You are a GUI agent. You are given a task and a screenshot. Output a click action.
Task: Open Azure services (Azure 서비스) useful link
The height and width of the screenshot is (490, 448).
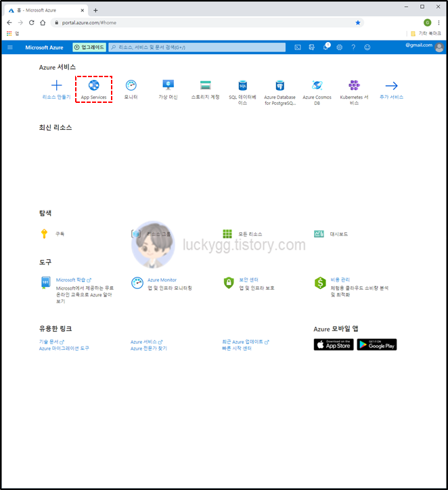[x=147, y=342]
